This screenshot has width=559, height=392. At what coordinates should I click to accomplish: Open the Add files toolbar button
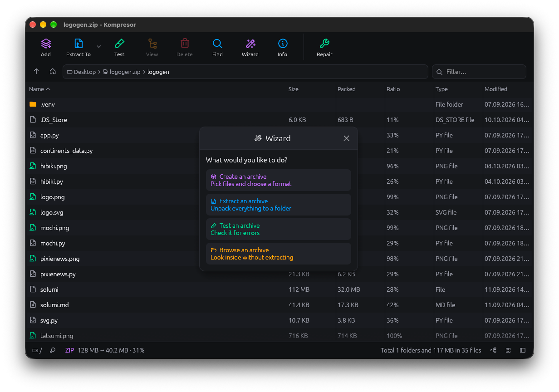pos(46,47)
